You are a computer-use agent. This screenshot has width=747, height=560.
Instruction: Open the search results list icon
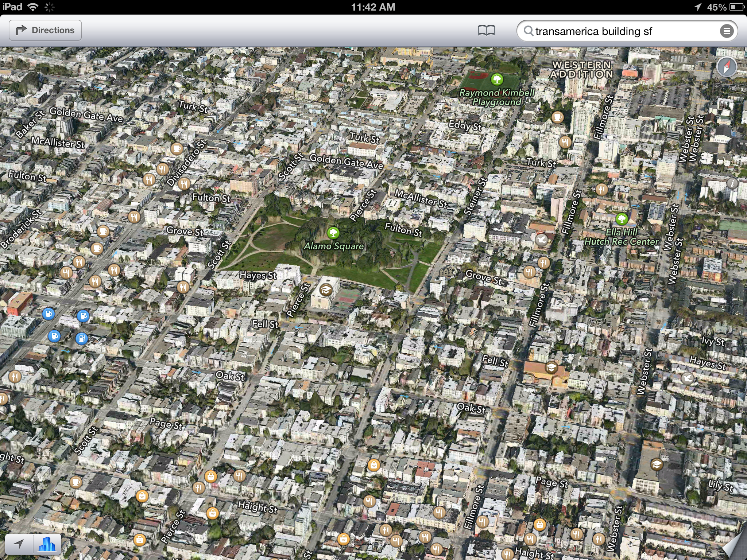pos(726,31)
